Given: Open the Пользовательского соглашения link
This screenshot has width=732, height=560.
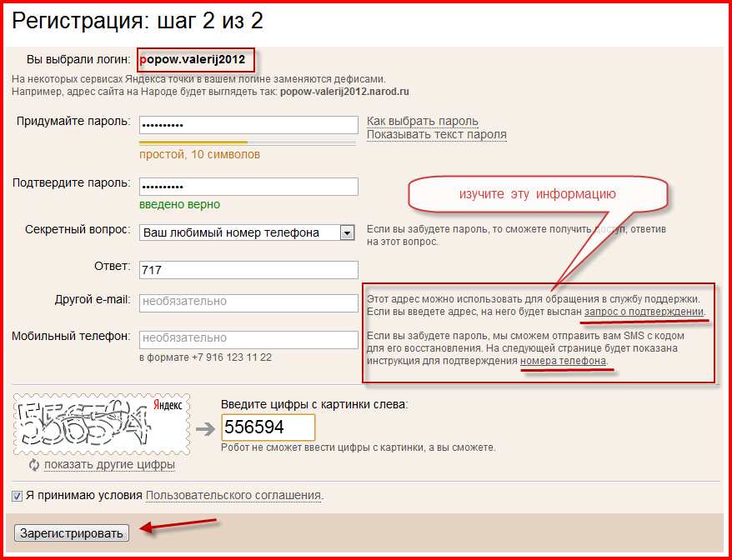Looking at the screenshot, I should point(233,496).
